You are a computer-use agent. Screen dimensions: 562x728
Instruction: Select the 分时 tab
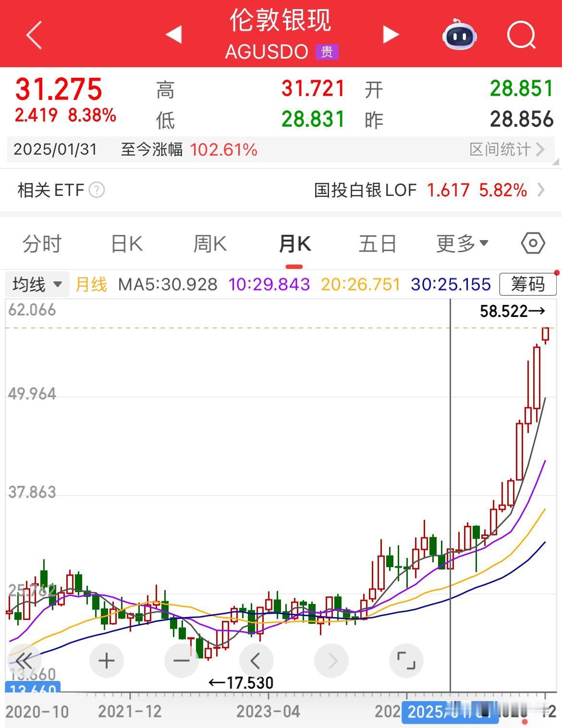coord(42,244)
